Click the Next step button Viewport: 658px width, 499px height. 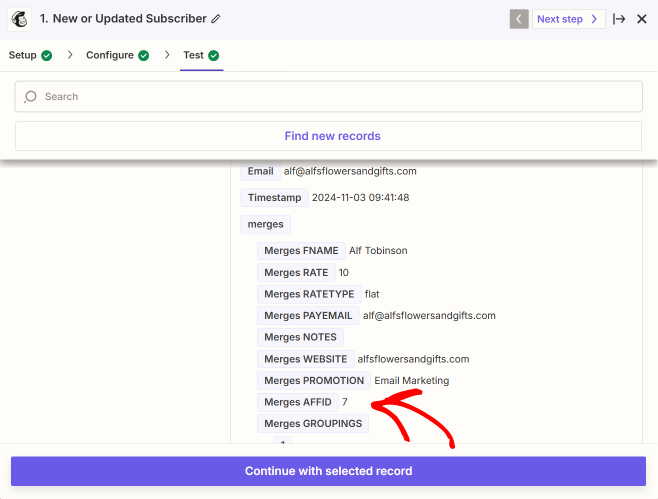[x=568, y=19]
